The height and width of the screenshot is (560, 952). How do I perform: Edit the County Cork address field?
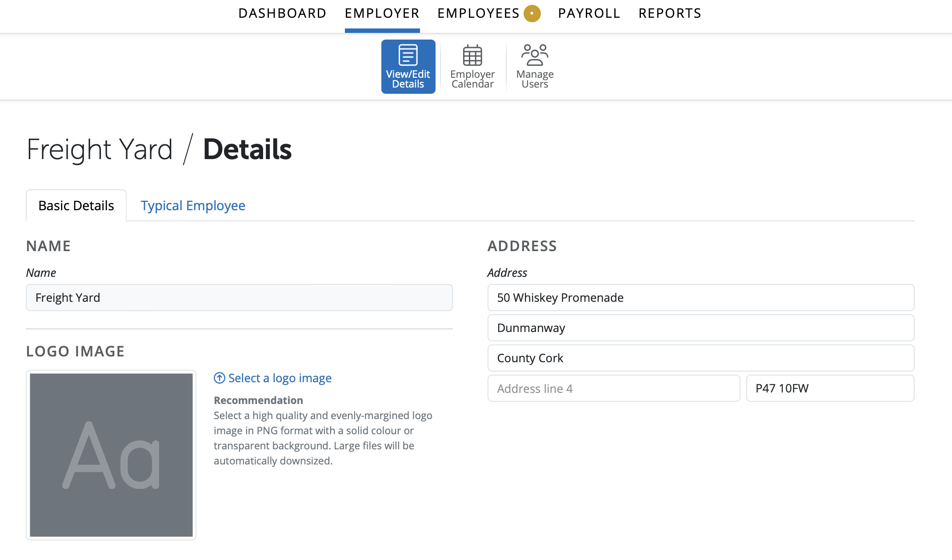[x=700, y=358]
